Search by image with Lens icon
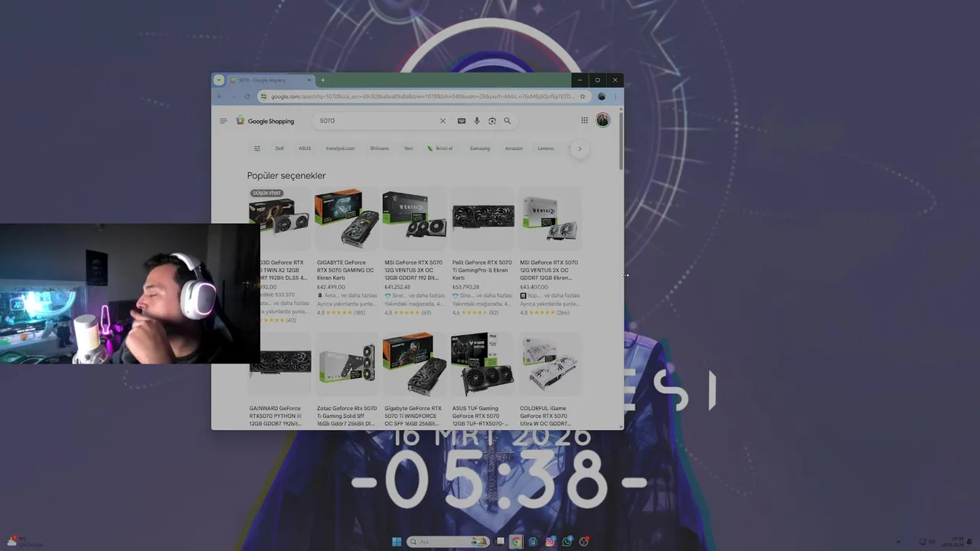 (492, 121)
